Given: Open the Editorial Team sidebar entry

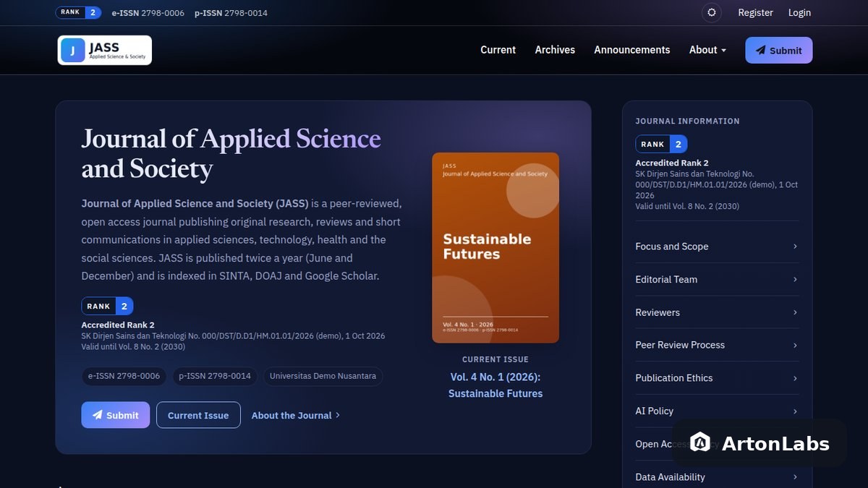Looking at the screenshot, I should (x=717, y=279).
